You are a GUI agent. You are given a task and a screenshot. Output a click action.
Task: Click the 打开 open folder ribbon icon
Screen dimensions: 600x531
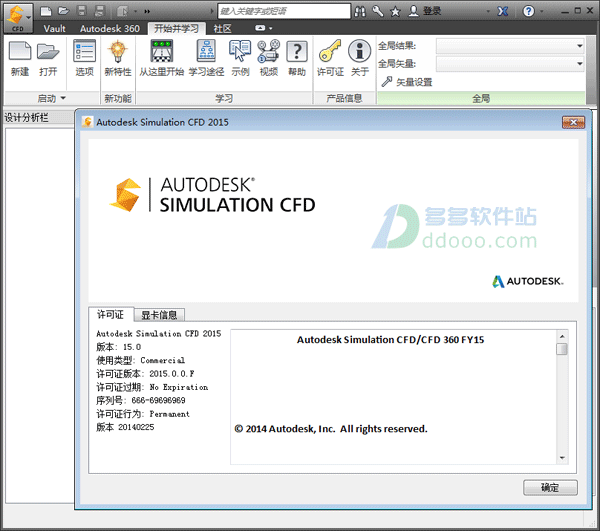pyautogui.click(x=48, y=58)
